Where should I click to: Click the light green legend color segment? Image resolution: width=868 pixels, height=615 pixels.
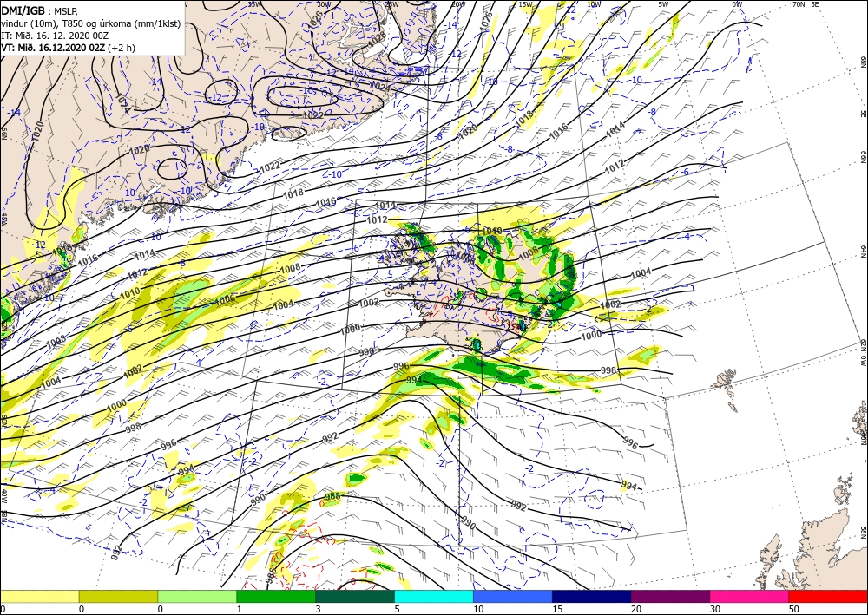point(197,596)
